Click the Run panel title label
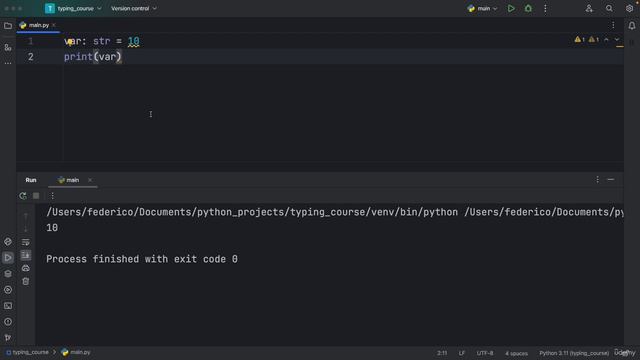 pos(31,180)
